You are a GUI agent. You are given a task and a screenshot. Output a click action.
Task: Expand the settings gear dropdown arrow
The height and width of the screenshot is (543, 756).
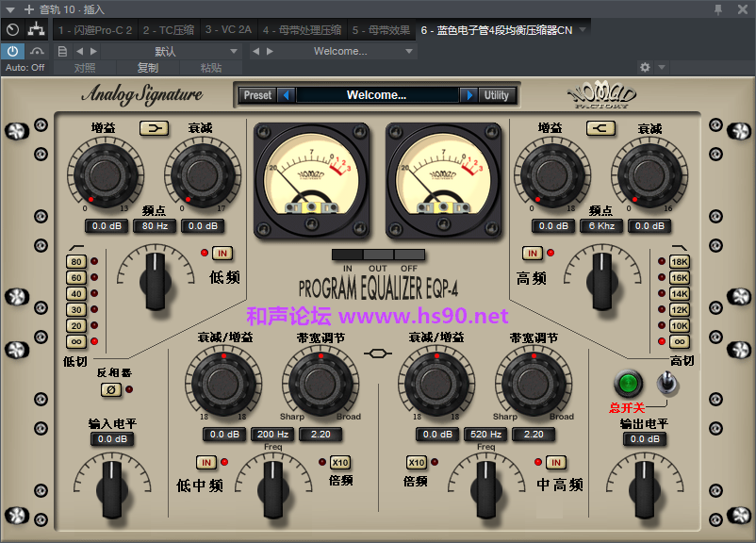pyautogui.click(x=662, y=67)
